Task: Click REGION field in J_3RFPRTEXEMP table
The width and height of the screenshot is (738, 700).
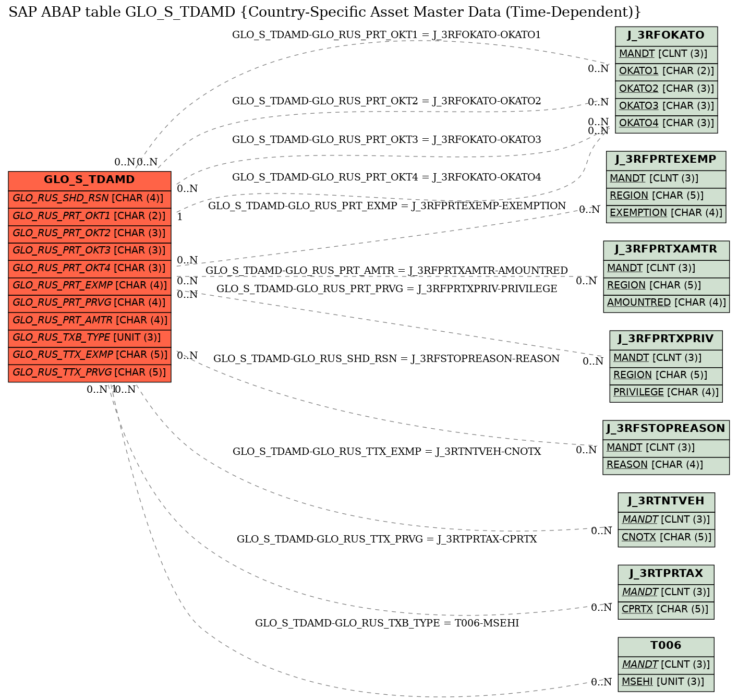Action: click(666, 196)
